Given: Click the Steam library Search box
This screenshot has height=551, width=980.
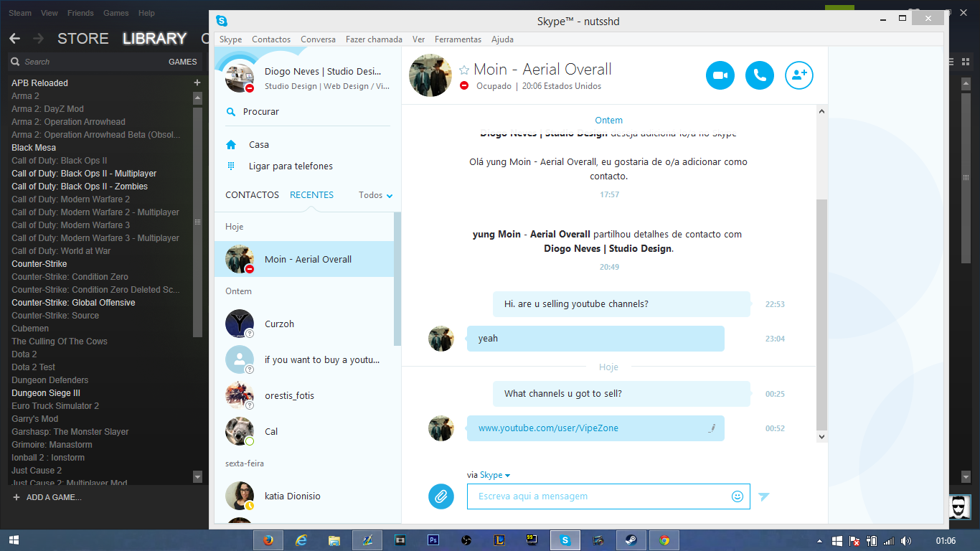Looking at the screenshot, I should [x=86, y=62].
